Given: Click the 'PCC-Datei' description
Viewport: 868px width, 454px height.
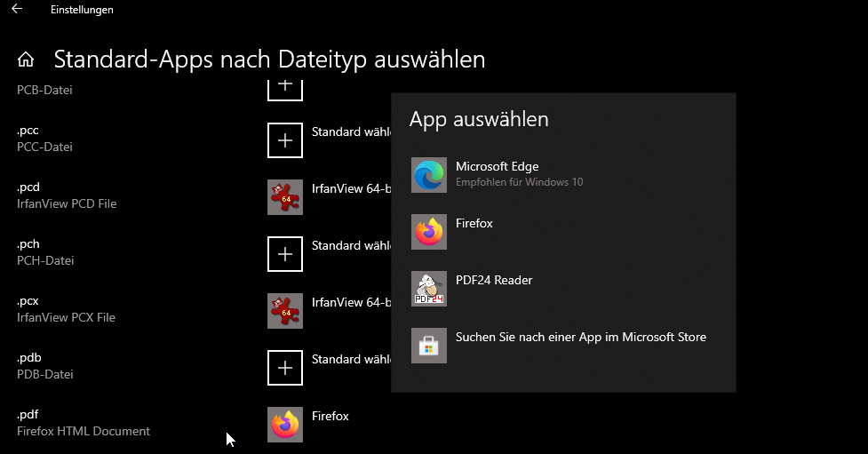Looking at the screenshot, I should (44, 147).
